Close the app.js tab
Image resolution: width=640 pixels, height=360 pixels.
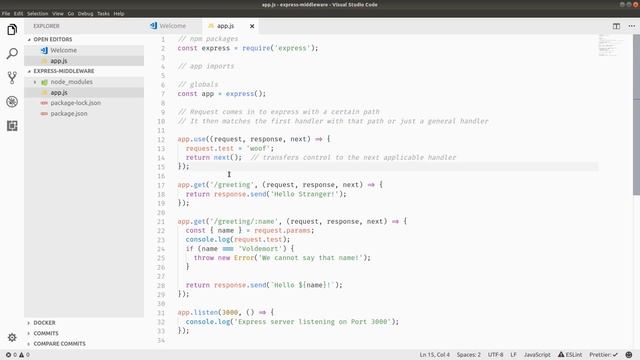point(252,26)
